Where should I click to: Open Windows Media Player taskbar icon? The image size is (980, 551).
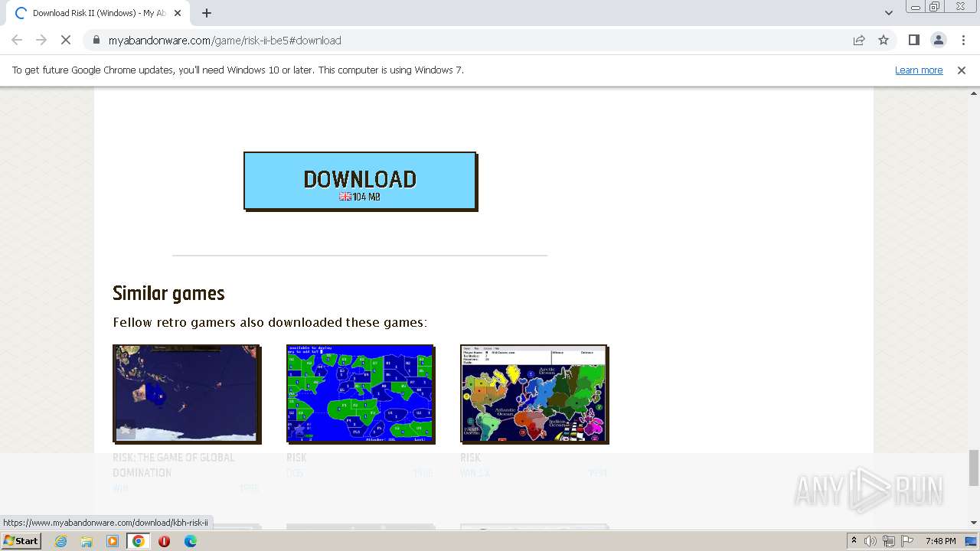point(113,541)
